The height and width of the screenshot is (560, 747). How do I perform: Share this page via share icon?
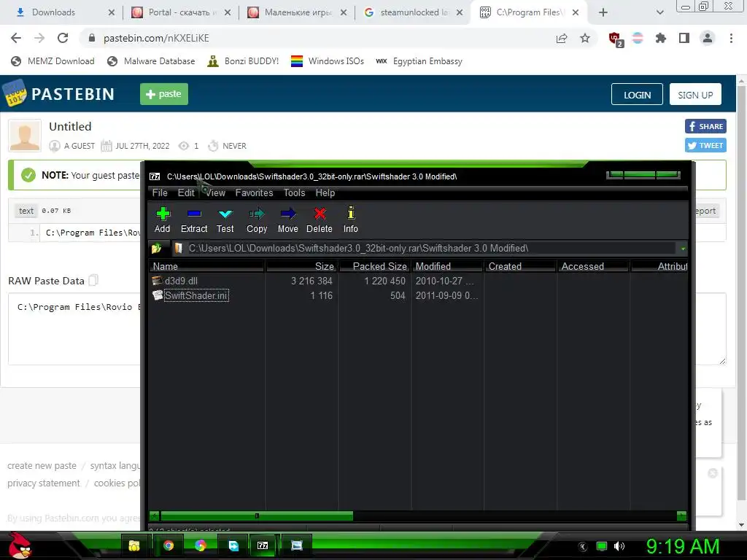tap(562, 38)
